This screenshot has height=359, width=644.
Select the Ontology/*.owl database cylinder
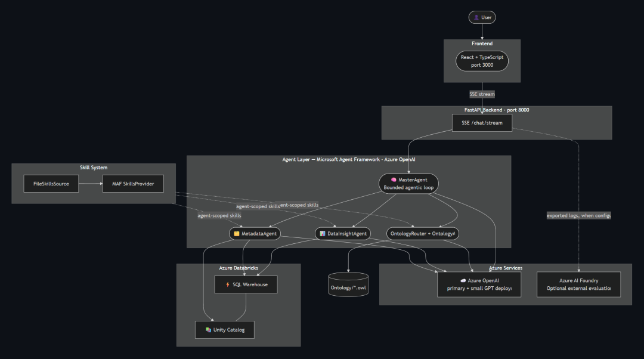pos(348,284)
